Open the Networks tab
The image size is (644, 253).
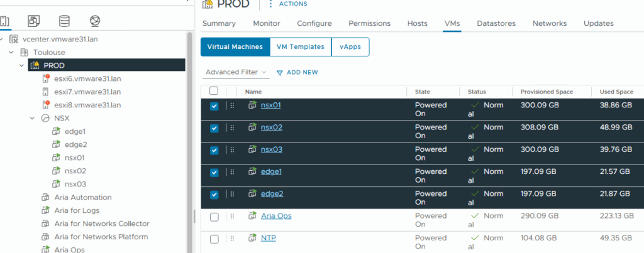pyautogui.click(x=550, y=23)
